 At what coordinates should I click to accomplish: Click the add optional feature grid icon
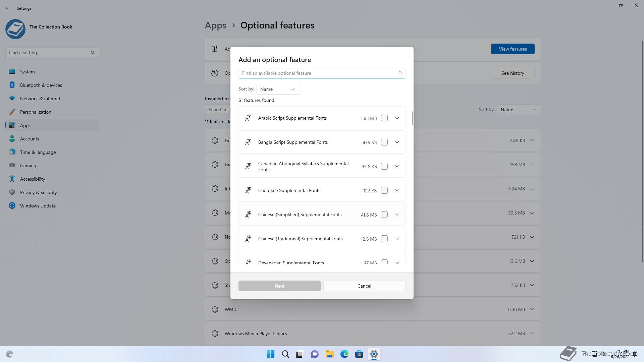point(215,49)
